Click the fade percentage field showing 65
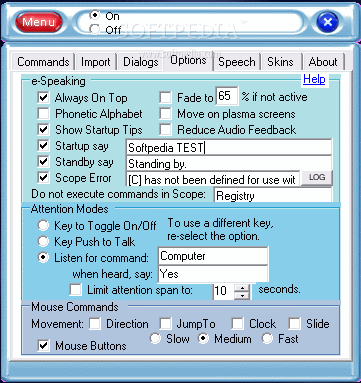This screenshot has height=383, width=361. tap(227, 96)
